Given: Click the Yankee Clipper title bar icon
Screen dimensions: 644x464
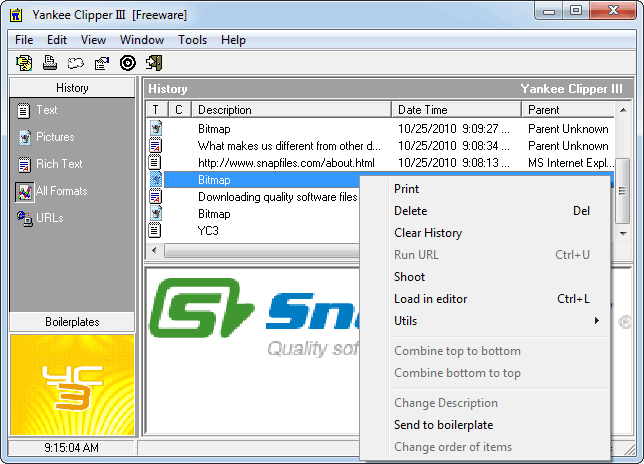Looking at the screenshot, I should point(16,15).
